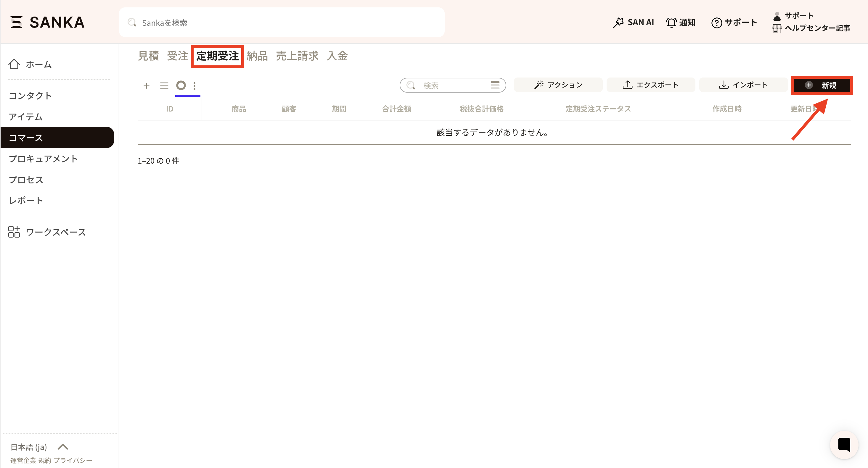Screen dimensions: 868x468
Task: Open the 規約 footer link
Action: [x=45, y=460]
